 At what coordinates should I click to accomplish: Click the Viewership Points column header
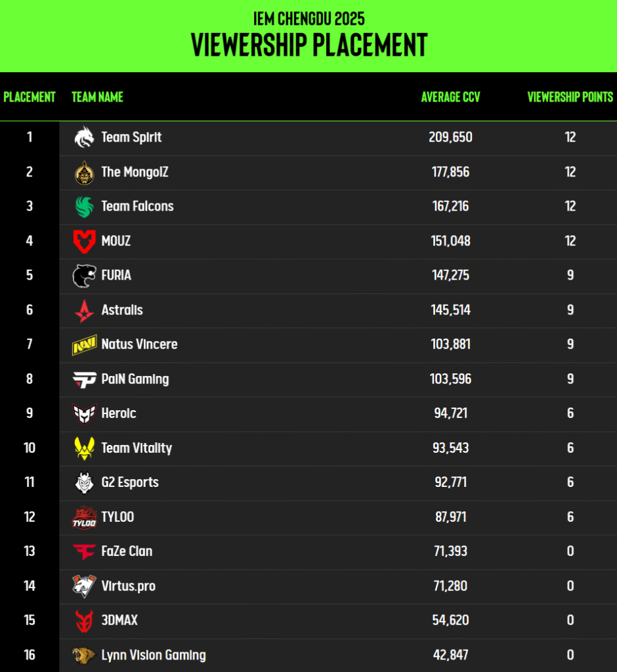(x=570, y=97)
